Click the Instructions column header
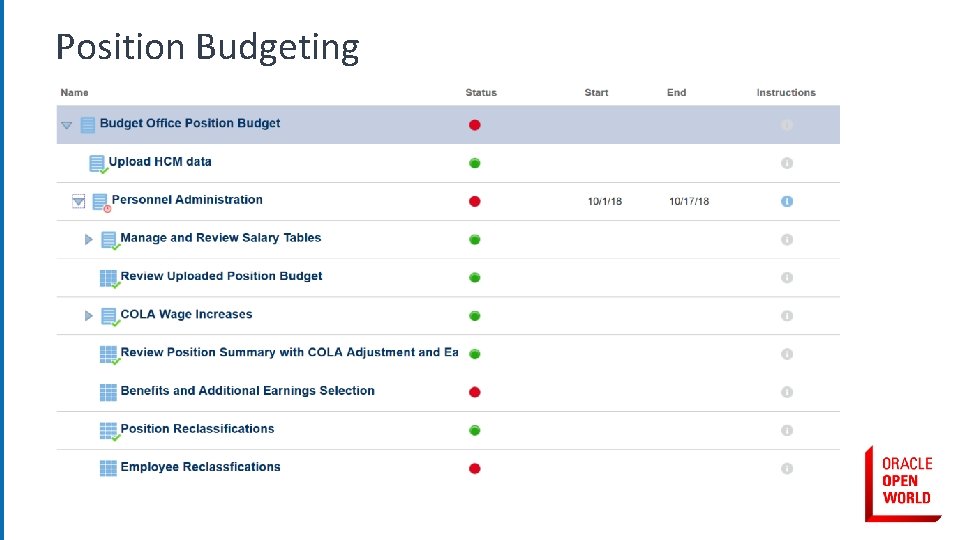Screen dimensions: 960x540 coord(786,93)
